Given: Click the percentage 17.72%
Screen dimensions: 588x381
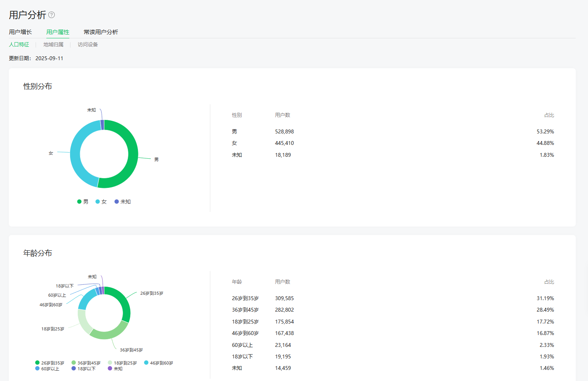Looking at the screenshot, I should 545,322.
